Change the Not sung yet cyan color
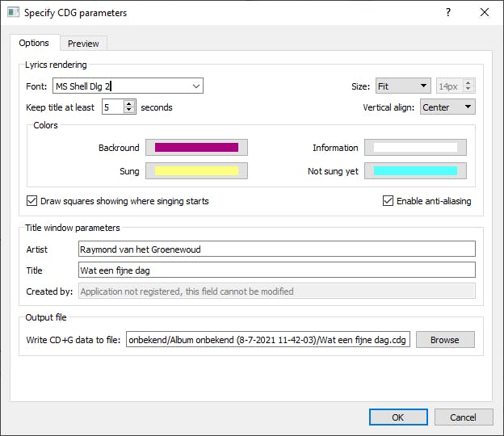The height and width of the screenshot is (436, 504). click(x=415, y=171)
